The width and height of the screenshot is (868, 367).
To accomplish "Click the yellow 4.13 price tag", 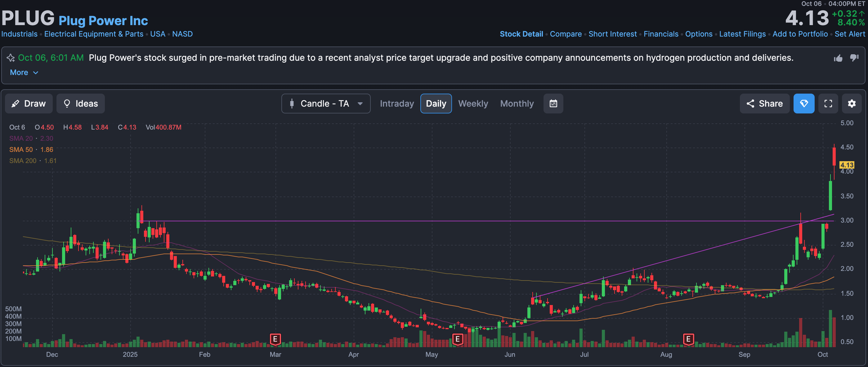I will pyautogui.click(x=846, y=165).
